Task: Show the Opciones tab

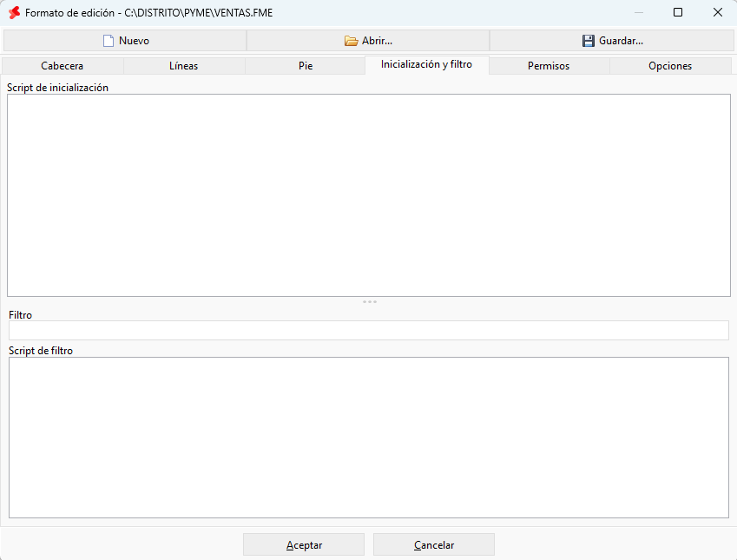Action: (670, 66)
